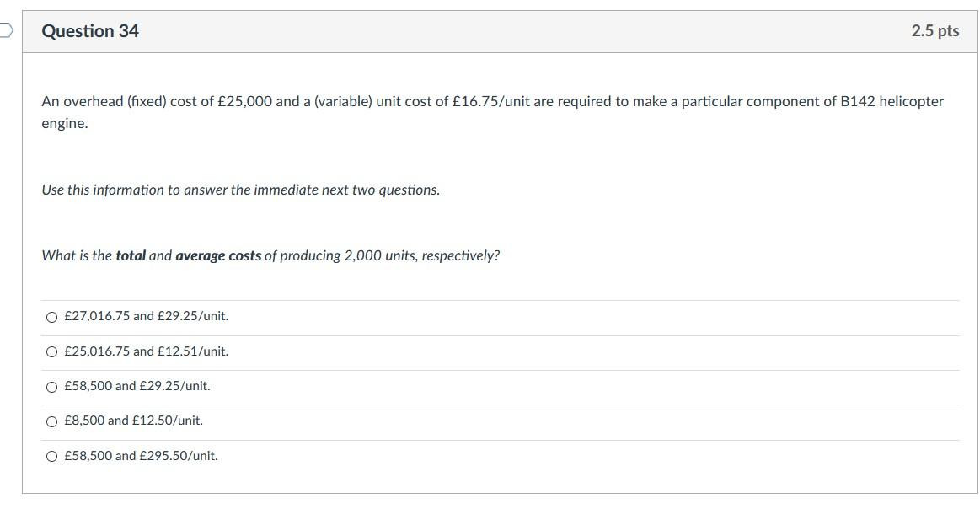
Task: Click the last answer option's text
Action: click(140, 455)
